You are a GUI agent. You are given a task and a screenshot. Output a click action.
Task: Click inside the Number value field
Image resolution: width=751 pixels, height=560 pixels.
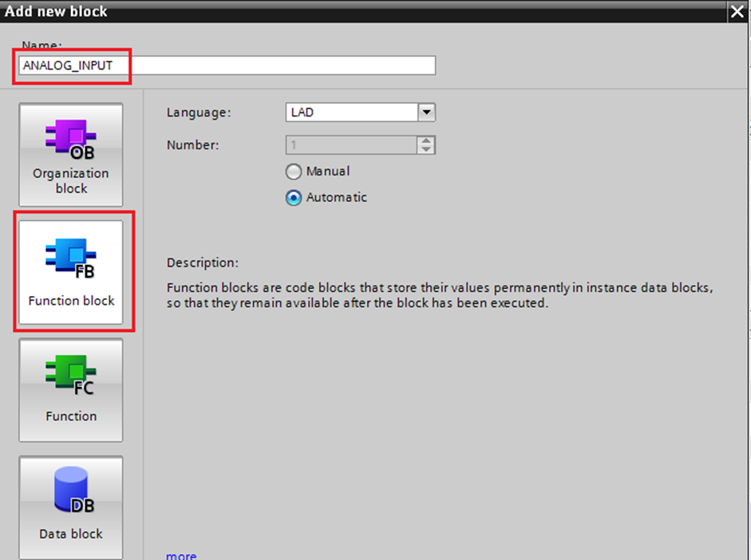click(x=351, y=145)
